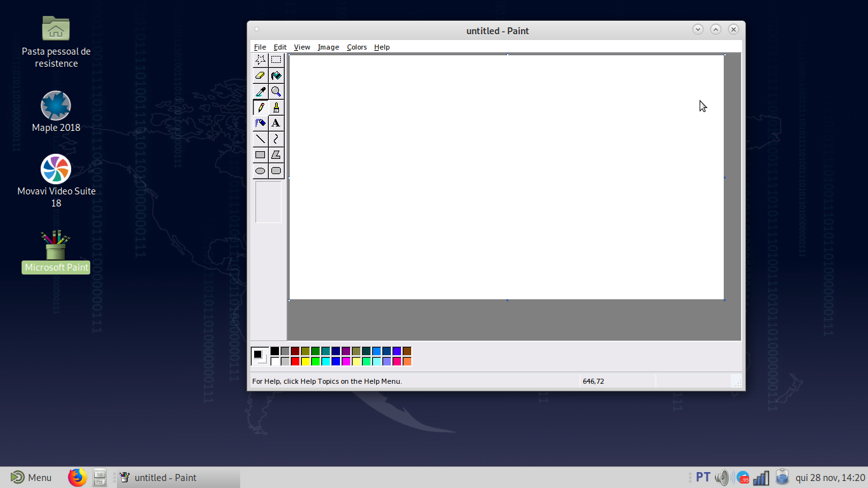Click the volume speaker tray icon
This screenshot has width=868, height=488.
click(x=724, y=477)
